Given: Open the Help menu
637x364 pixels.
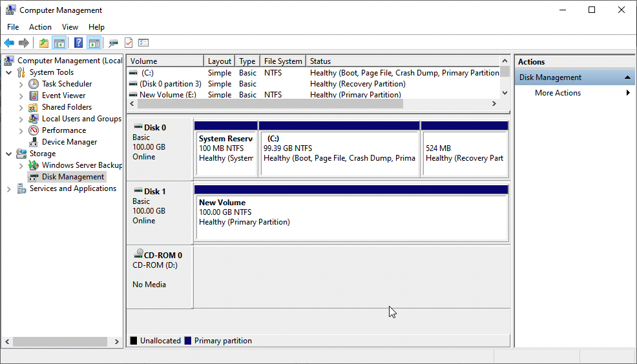Looking at the screenshot, I should 96,26.
